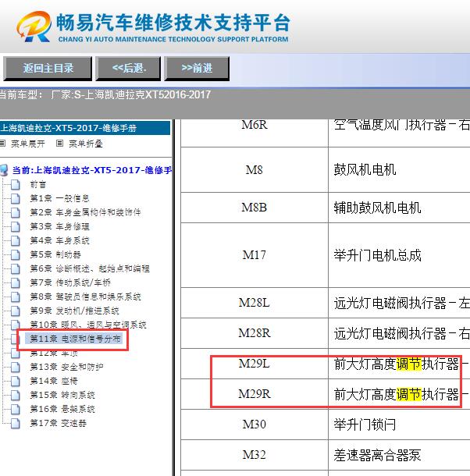
Task: Click page icon beside 第5章 制动器
Action: pos(15,254)
